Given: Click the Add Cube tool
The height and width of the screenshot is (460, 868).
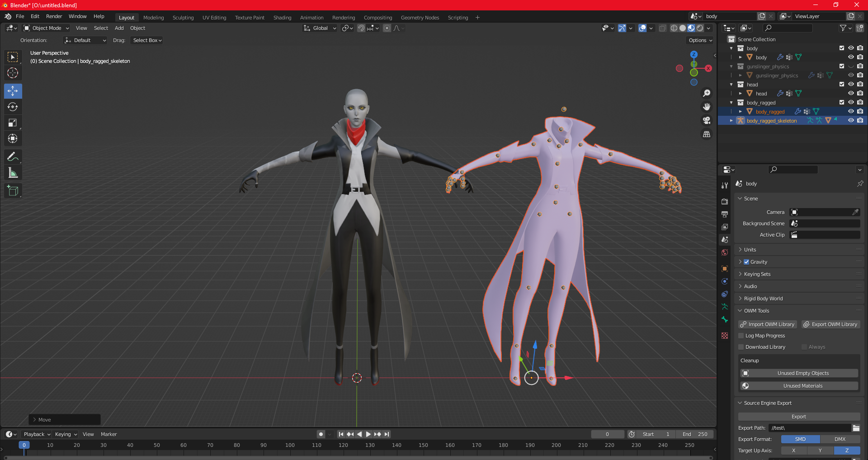Looking at the screenshot, I should point(13,190).
